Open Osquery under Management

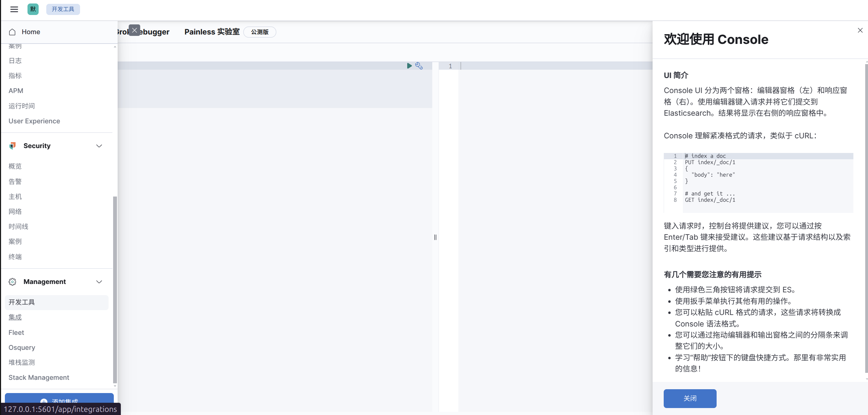(x=22, y=347)
